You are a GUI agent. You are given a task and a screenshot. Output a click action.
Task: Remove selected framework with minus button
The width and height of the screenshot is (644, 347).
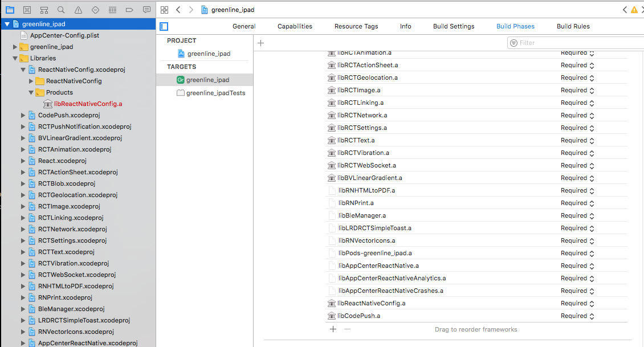click(x=348, y=329)
